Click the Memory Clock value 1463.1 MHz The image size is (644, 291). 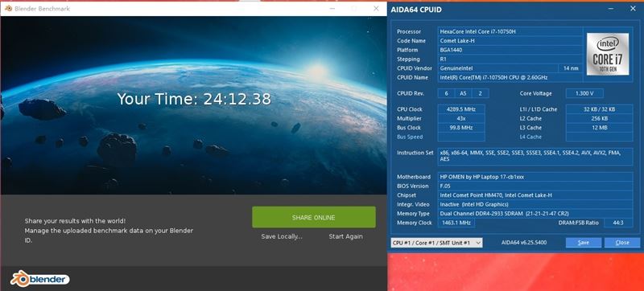click(456, 223)
